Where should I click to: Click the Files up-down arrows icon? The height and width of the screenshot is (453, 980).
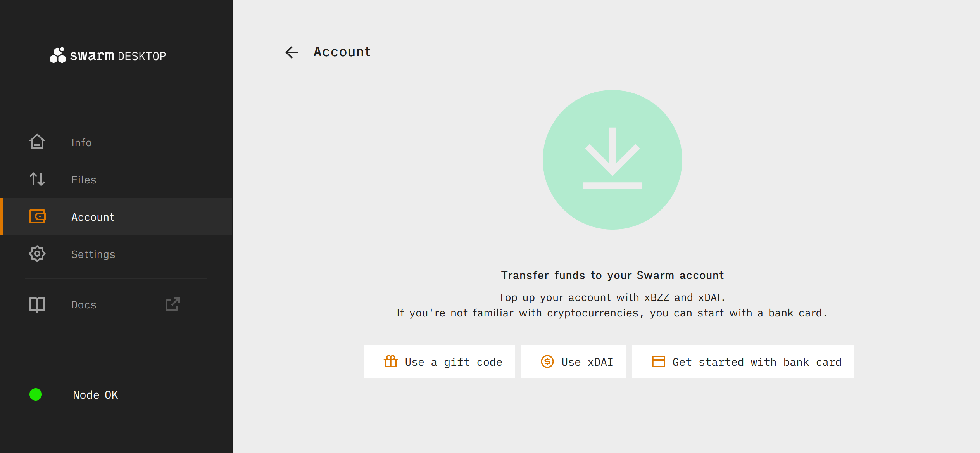(x=37, y=179)
